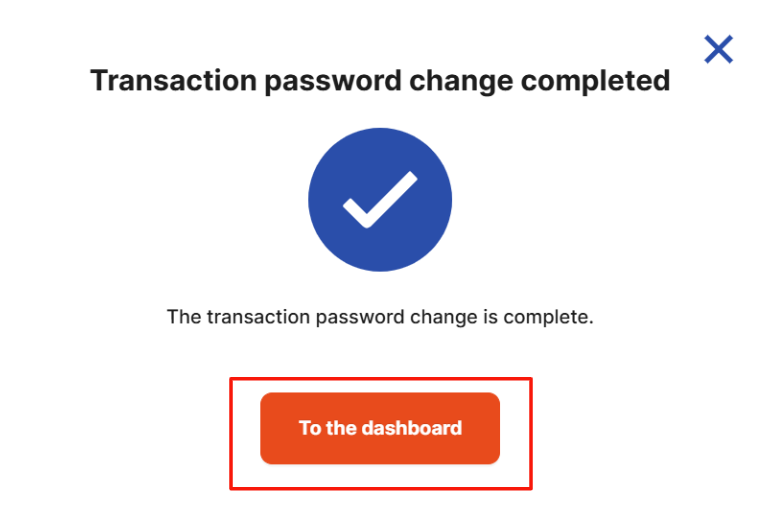Go to the dashboard
The image size is (757, 507).
380,428
